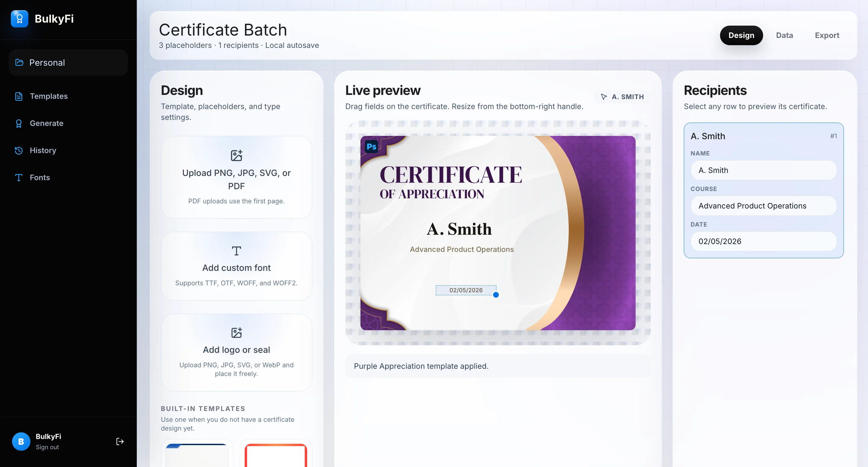Screen dimensions: 868x467
Task: Click the '3 placeholders · 1 recipients' summary text
Action: pyautogui.click(x=209, y=45)
